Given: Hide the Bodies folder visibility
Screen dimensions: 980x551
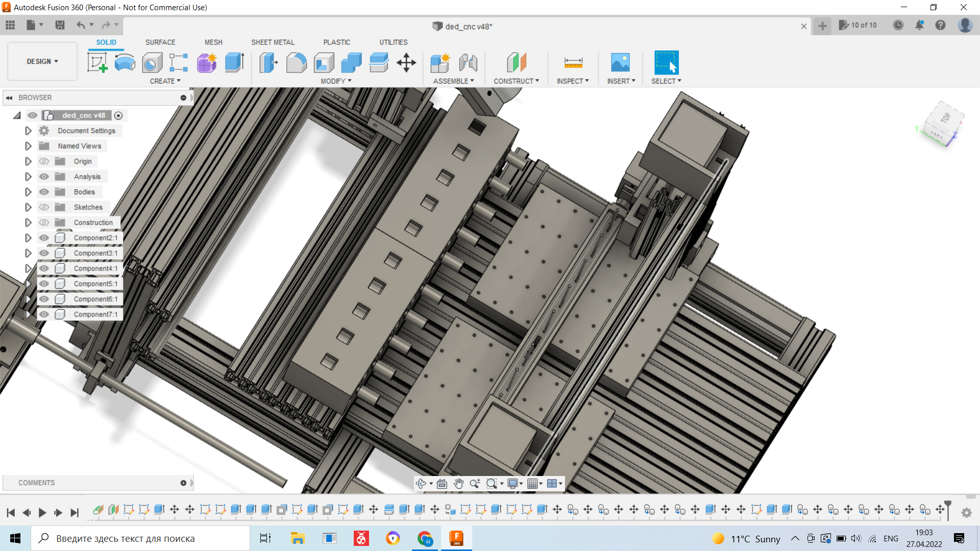Looking at the screenshot, I should (x=44, y=192).
